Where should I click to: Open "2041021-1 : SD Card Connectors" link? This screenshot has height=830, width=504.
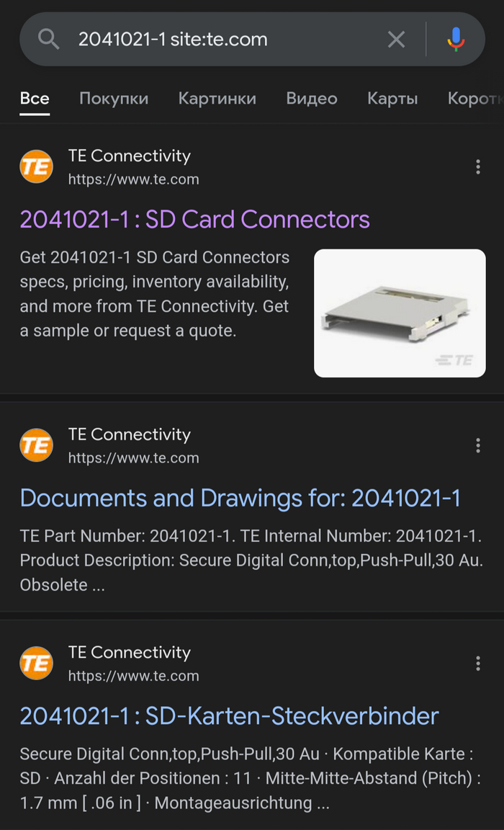(194, 219)
